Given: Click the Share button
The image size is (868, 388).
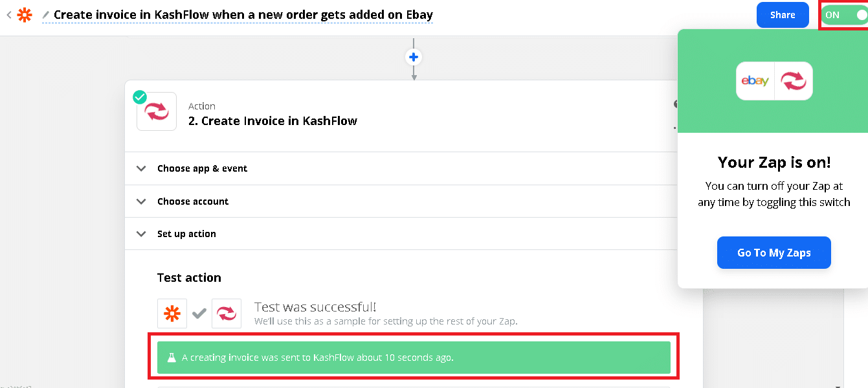Looking at the screenshot, I should tap(783, 15).
